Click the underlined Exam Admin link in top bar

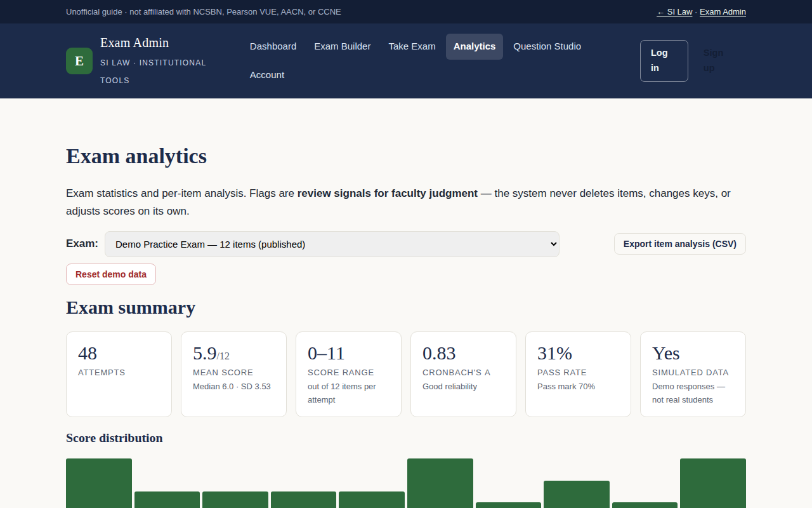pyautogui.click(x=723, y=12)
